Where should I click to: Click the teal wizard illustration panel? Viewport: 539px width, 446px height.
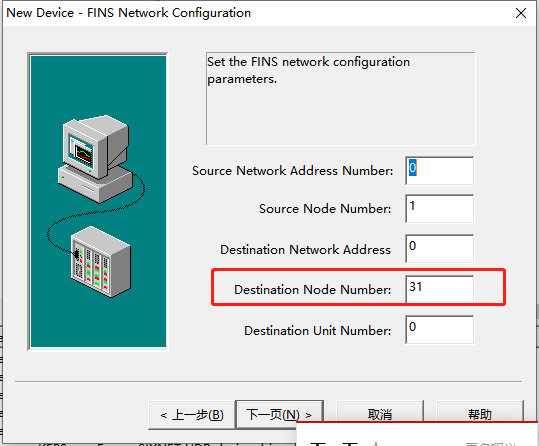[98, 202]
